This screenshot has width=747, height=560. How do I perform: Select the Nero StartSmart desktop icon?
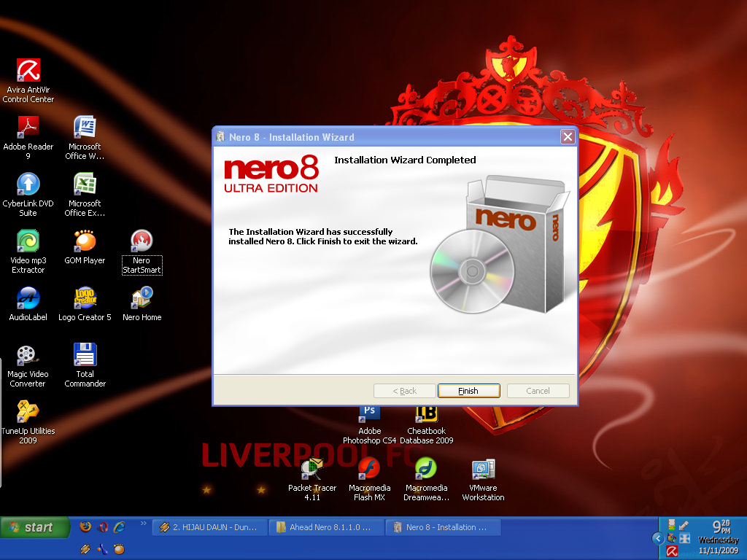[142, 252]
